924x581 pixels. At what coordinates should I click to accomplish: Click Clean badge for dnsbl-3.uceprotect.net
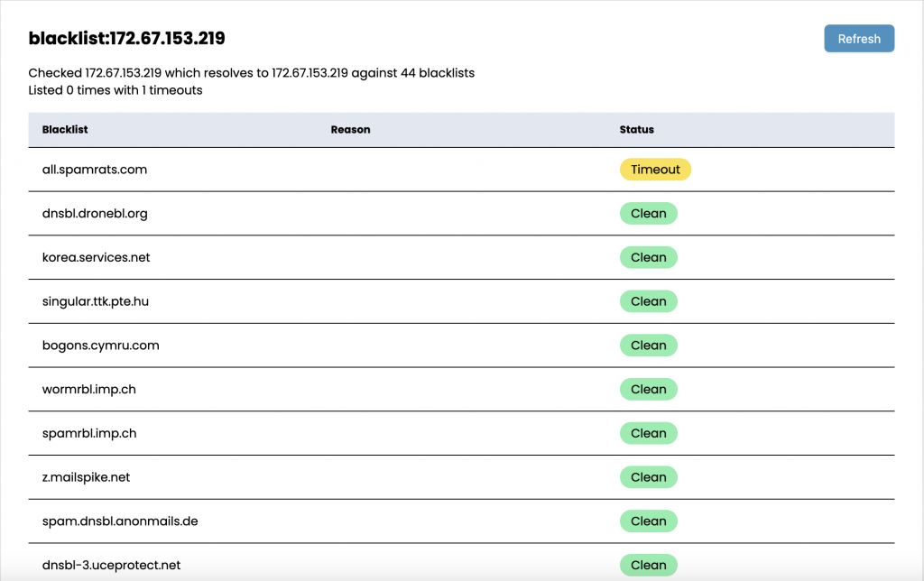(648, 566)
